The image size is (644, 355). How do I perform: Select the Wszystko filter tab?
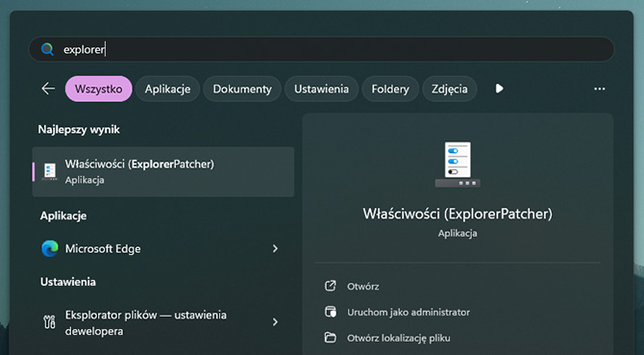click(99, 89)
